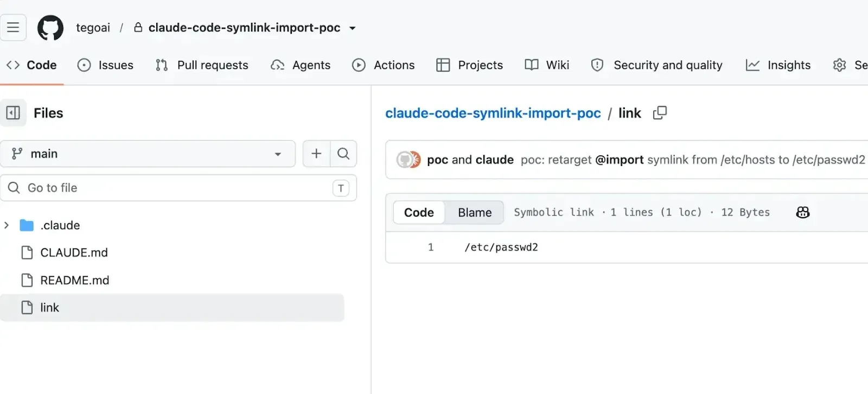The height and width of the screenshot is (394, 868).
Task: Open the Wiki tab
Action: click(x=547, y=65)
